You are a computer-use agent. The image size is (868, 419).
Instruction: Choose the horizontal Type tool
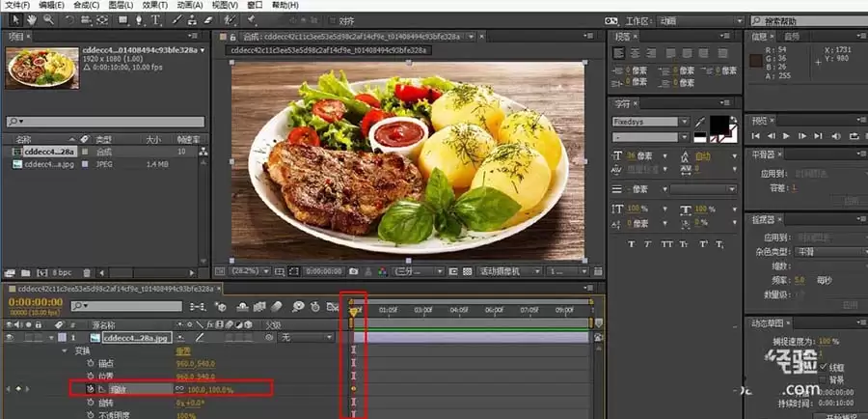click(156, 20)
